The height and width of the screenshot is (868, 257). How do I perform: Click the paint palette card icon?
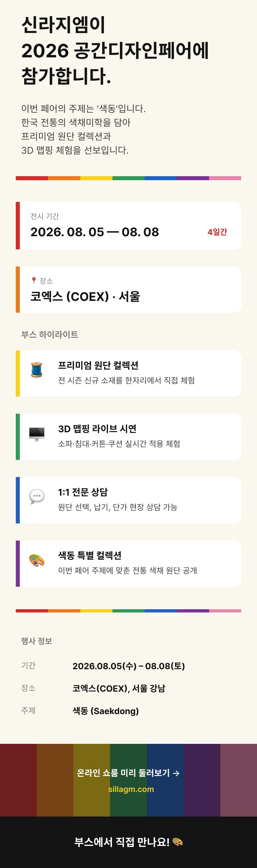pos(37,560)
